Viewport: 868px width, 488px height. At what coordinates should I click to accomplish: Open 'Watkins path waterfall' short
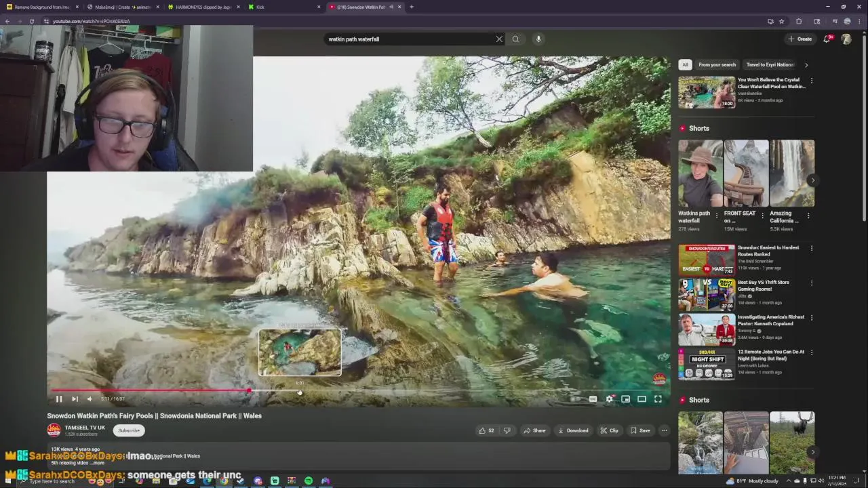pos(701,173)
